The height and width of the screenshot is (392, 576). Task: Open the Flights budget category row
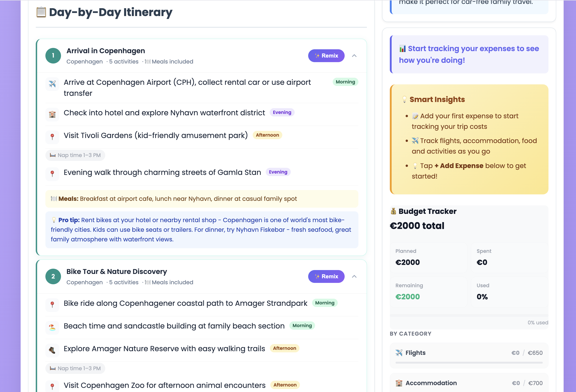tap(469, 356)
